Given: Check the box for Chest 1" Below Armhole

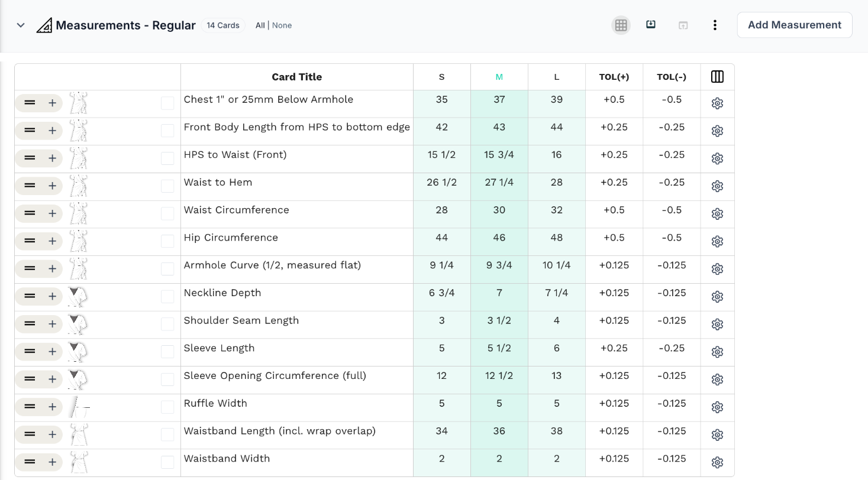Looking at the screenshot, I should point(167,103).
